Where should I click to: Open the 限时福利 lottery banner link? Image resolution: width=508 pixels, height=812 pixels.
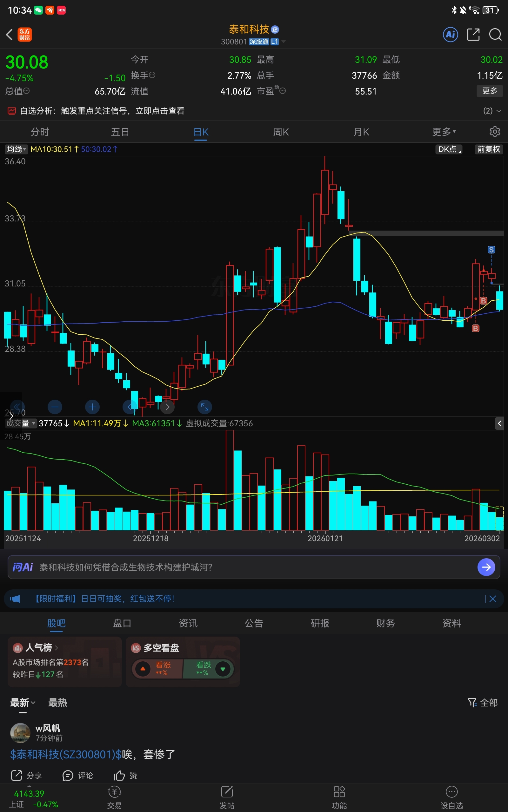point(104,599)
